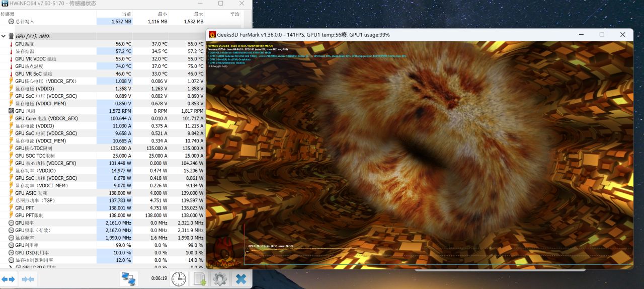644x289 pixels.
Task: Click the 当前 column header
Action: [126, 14]
